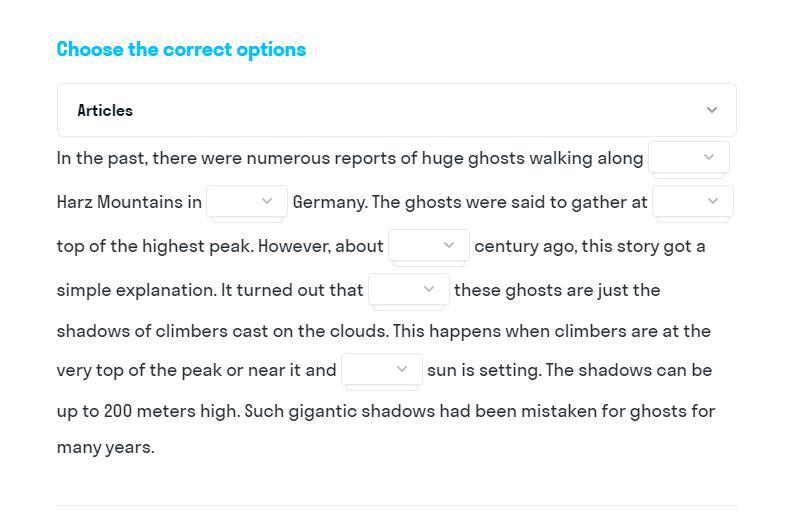The image size is (812, 518).
Task: Open the dropdown after 'Harz Mountains in'
Action: tap(246, 202)
